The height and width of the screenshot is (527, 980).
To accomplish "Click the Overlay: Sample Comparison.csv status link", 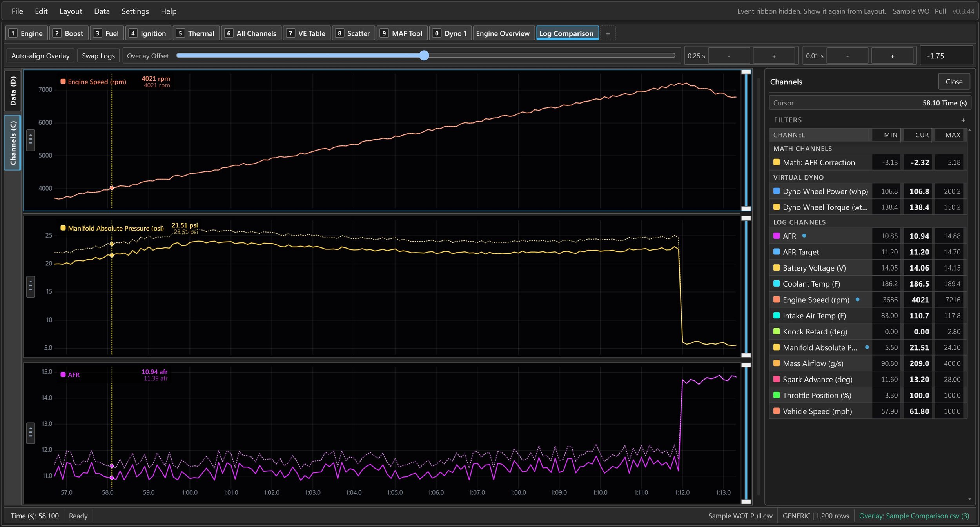I will [914, 516].
